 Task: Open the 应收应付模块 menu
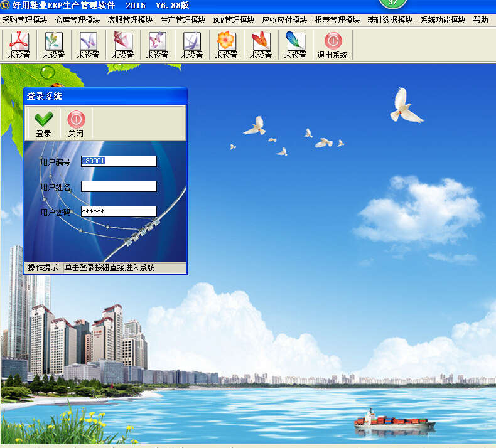coord(284,20)
